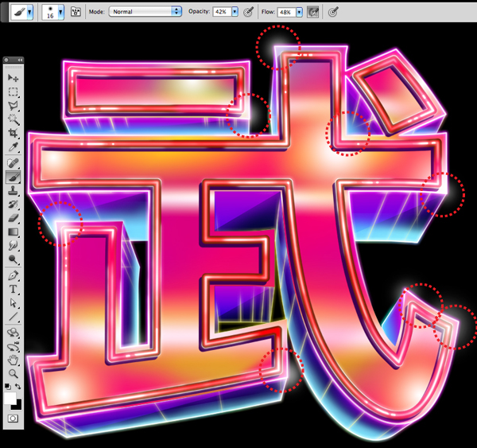Click the brush size 16 preview
The height and width of the screenshot is (448, 477).
click(x=50, y=13)
